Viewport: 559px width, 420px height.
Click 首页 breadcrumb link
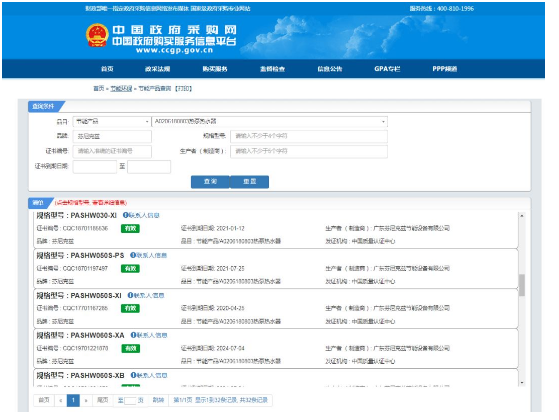pyautogui.click(x=99, y=88)
